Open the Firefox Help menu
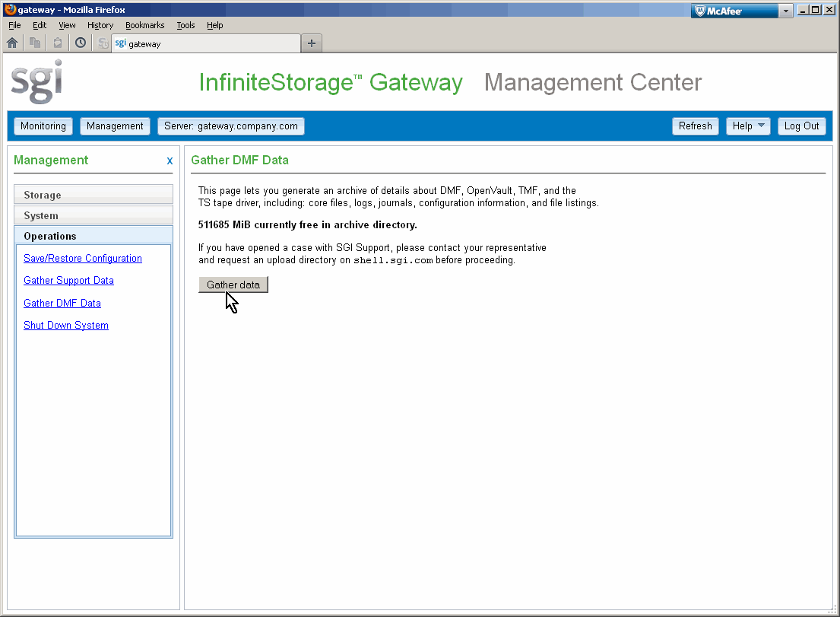The height and width of the screenshot is (617, 840). [x=215, y=25]
